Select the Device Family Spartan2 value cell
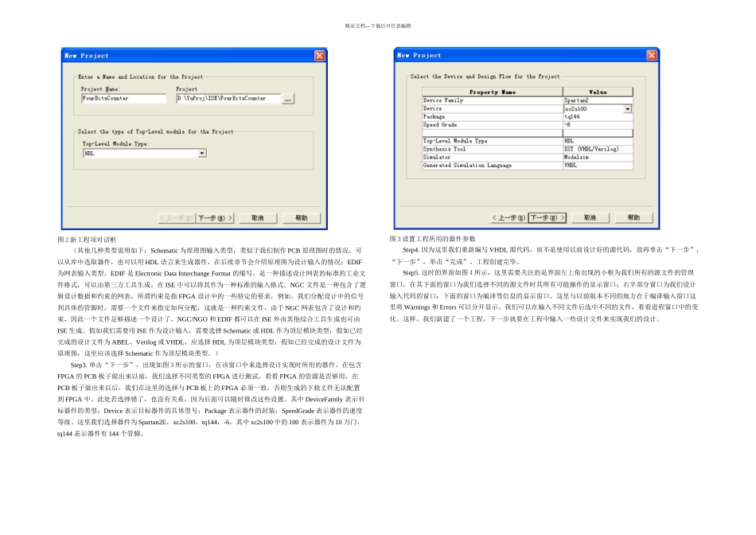This screenshot has height=535, width=756. click(597, 101)
